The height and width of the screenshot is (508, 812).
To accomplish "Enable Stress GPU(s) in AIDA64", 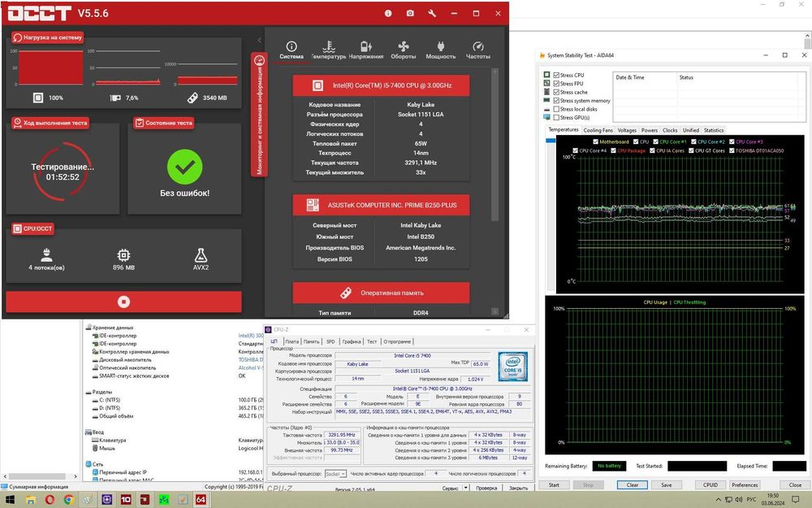I will click(x=556, y=118).
